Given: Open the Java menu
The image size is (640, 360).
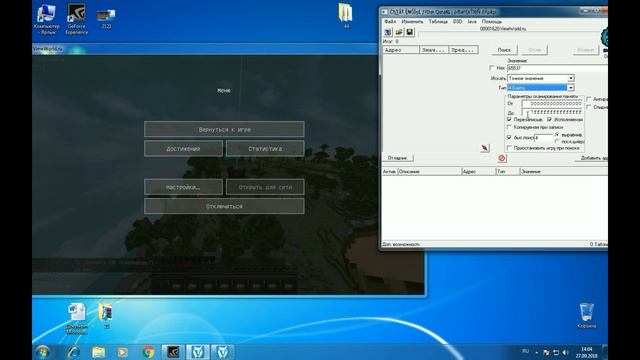Looking at the screenshot, I should point(472,21).
